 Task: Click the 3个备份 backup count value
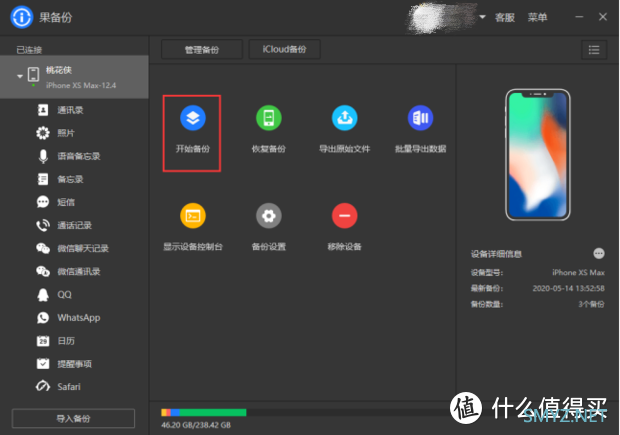591,304
